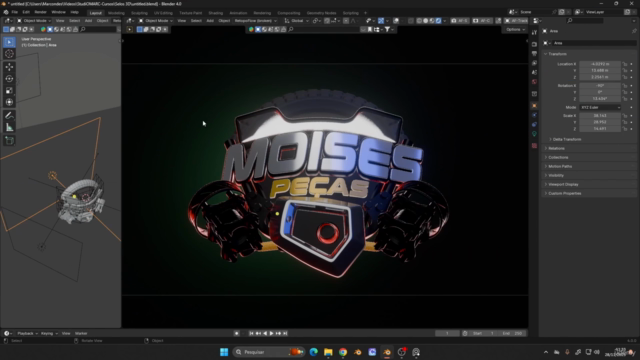Switch viewport to wireframe shading

pyautogui.click(x=419, y=20)
